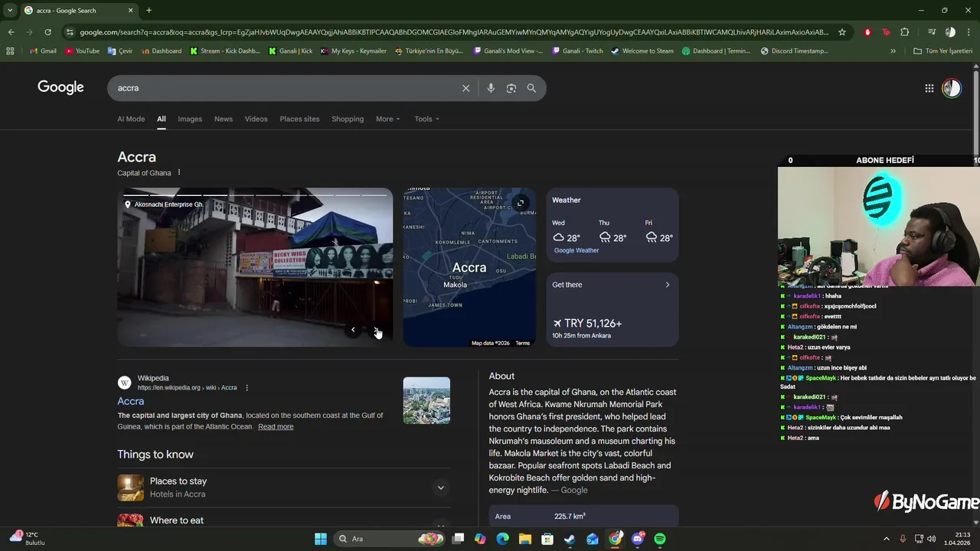The height and width of the screenshot is (551, 980).
Task: Open Microsoft Edge from the taskbar
Action: [502, 539]
